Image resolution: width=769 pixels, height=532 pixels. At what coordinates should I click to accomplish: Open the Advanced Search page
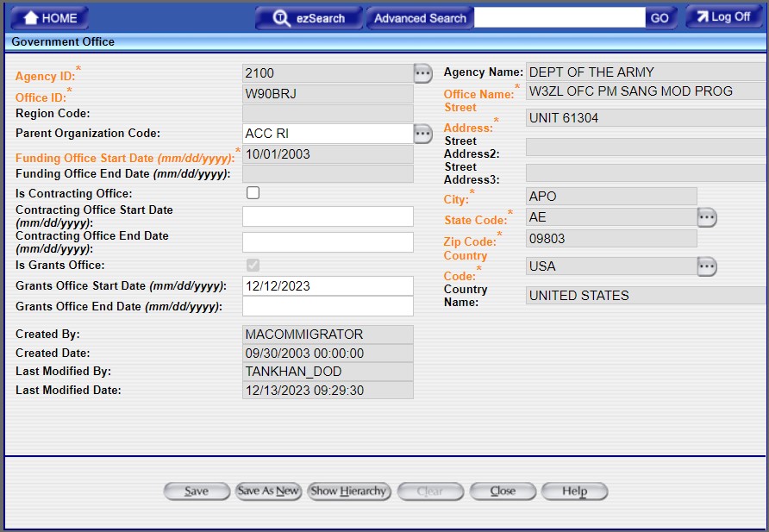tap(420, 18)
